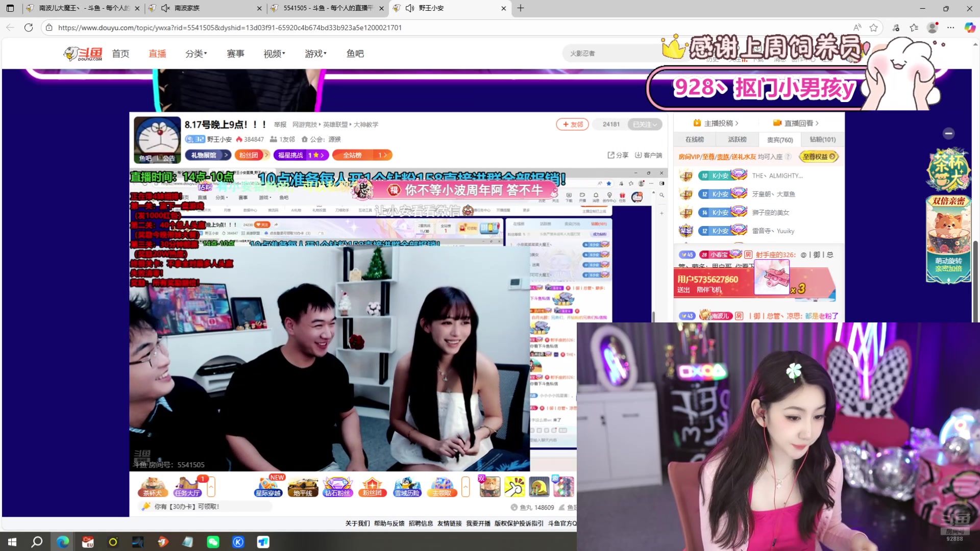Select the dog gift thumbnail in the gift bar

point(489,487)
